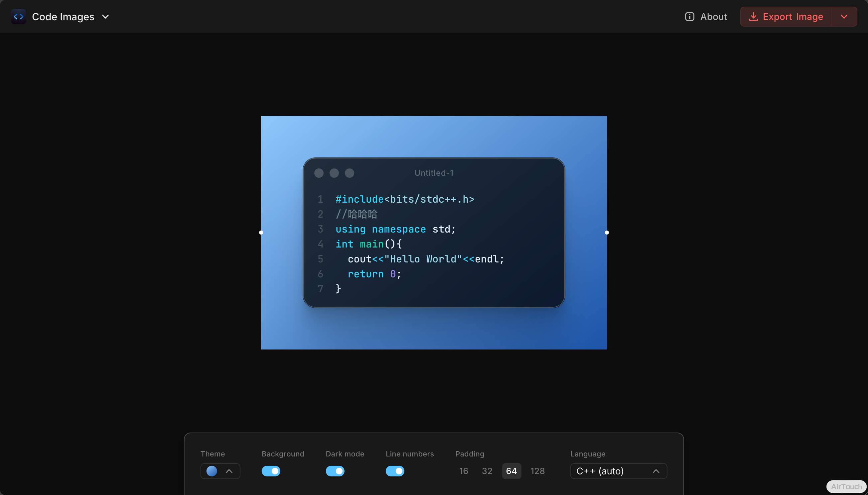This screenshot has width=868, height=495.
Task: Disable the Dark mode toggle
Action: click(335, 471)
